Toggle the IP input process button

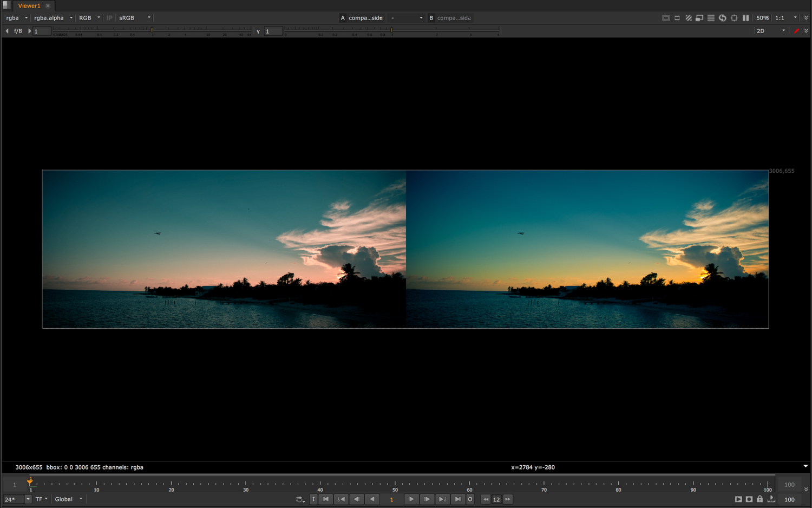(x=109, y=18)
